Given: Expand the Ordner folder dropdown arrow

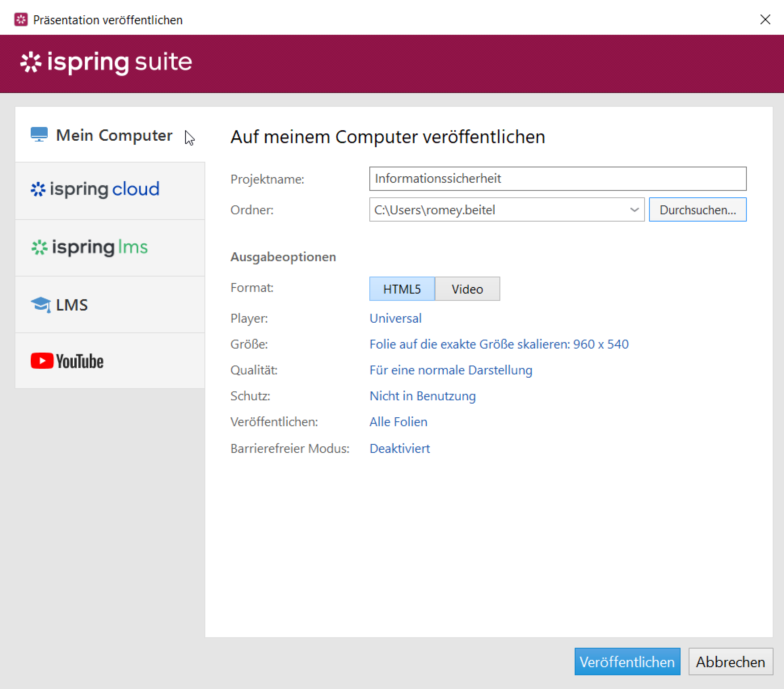Looking at the screenshot, I should click(x=634, y=210).
